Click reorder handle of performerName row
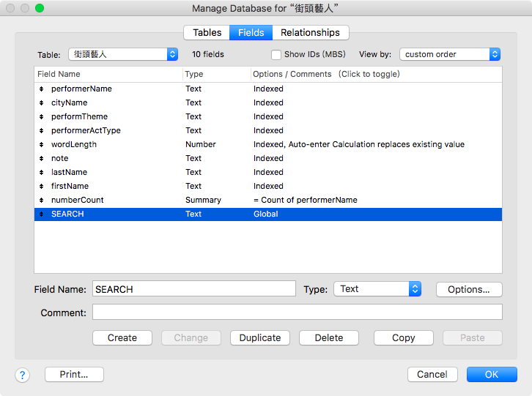 pos(41,89)
